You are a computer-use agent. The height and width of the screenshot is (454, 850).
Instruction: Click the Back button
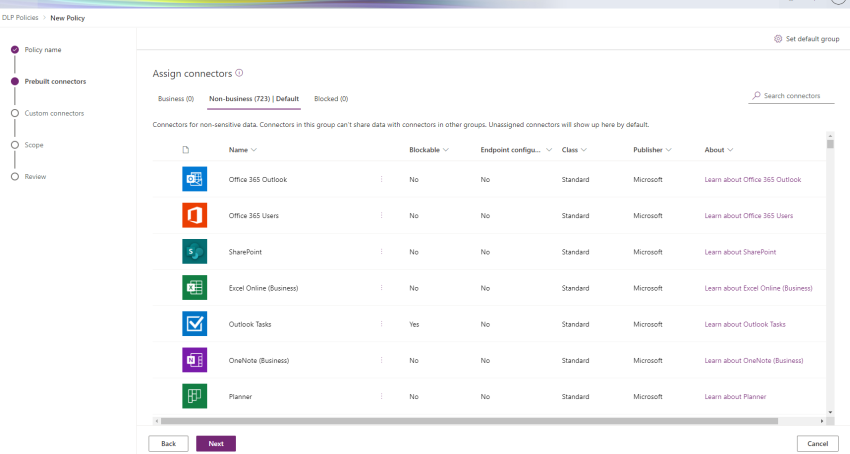click(169, 444)
